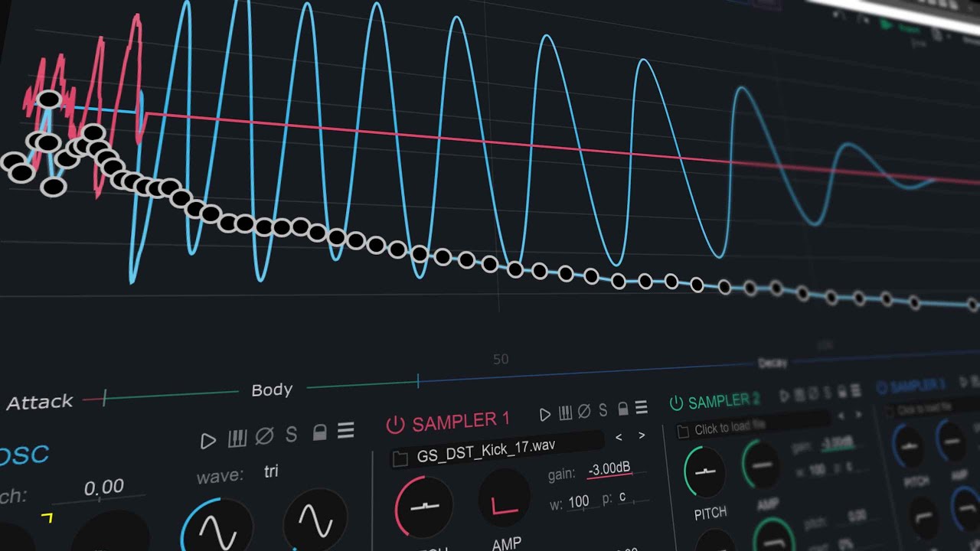This screenshot has width=980, height=551.
Task: Solo Sampler 1 with the S icon
Action: pos(603,411)
